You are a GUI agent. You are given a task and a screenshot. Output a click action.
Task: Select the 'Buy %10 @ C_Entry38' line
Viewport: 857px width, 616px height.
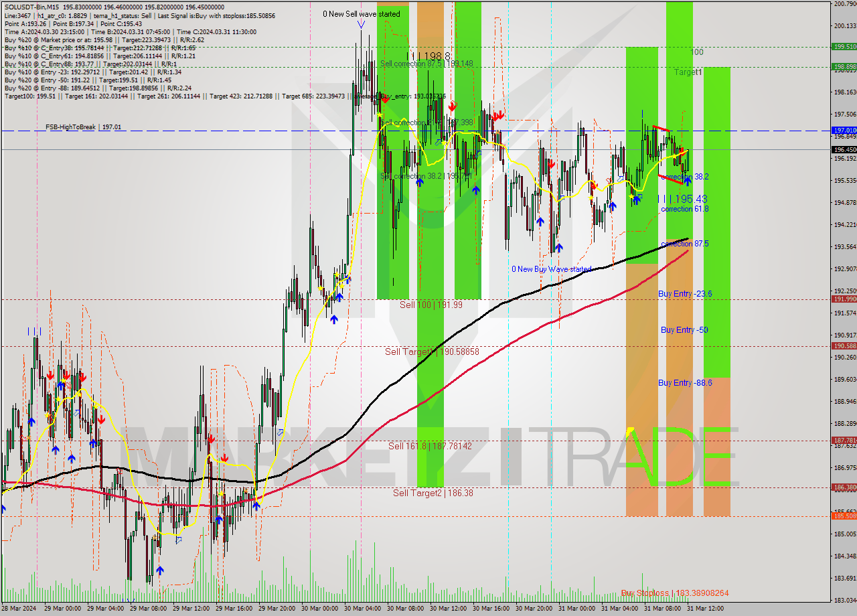[100, 48]
